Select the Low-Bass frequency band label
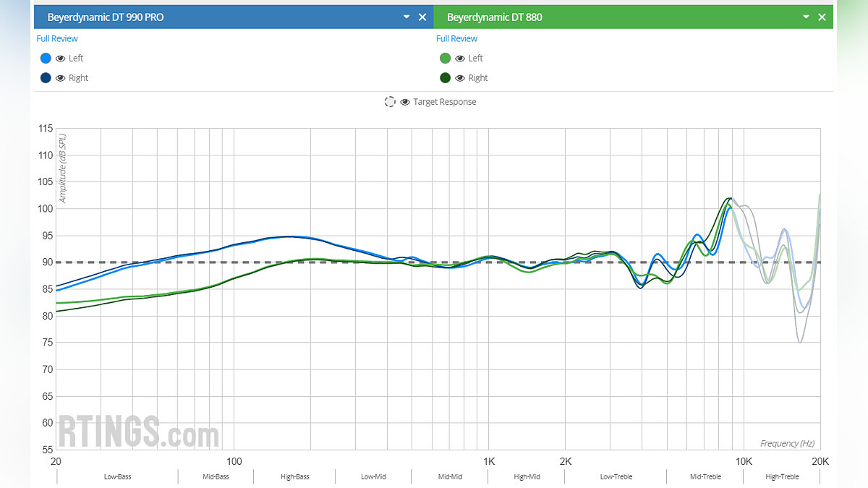 (x=117, y=477)
